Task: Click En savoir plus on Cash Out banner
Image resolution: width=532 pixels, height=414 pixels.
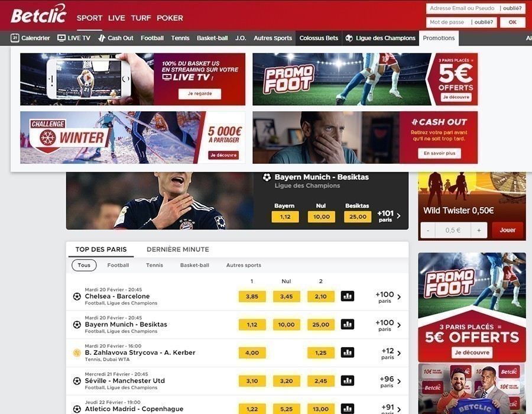Action: pos(439,153)
